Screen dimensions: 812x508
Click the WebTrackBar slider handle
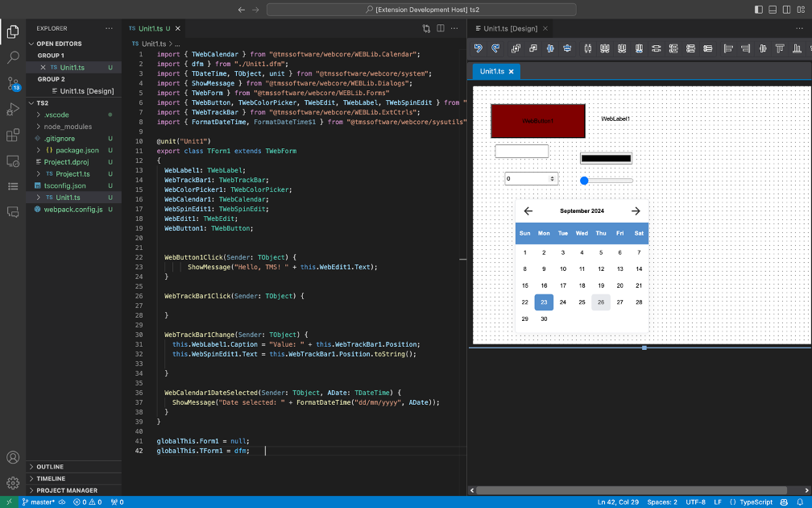[584, 181]
